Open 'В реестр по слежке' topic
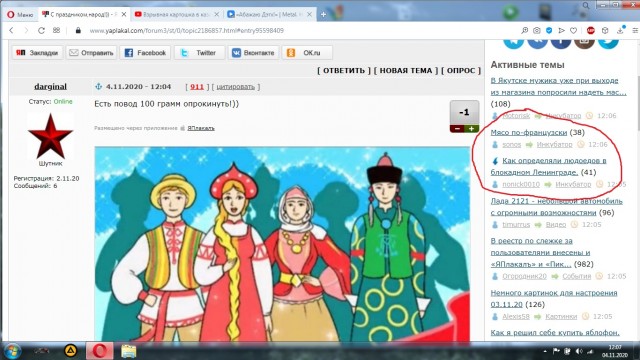The height and width of the screenshot is (360, 640). (x=540, y=252)
